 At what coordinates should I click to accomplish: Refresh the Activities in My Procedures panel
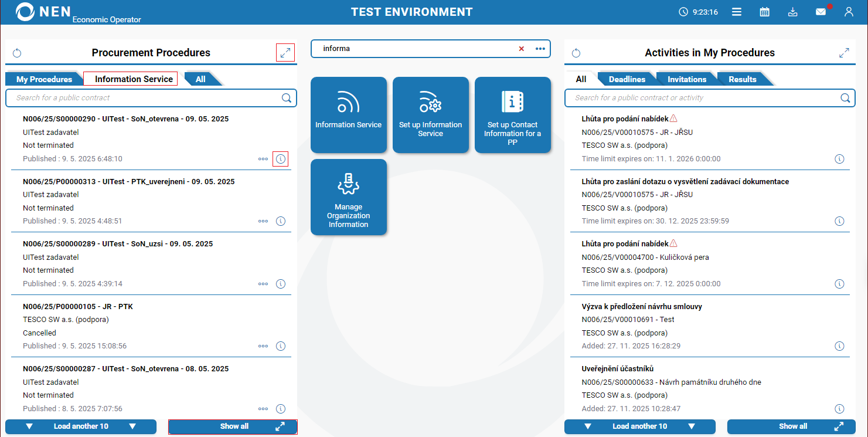click(576, 53)
